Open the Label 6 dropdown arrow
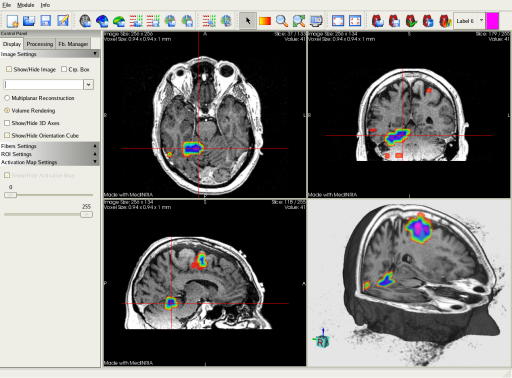This screenshot has width=512, height=378. pyautogui.click(x=481, y=21)
